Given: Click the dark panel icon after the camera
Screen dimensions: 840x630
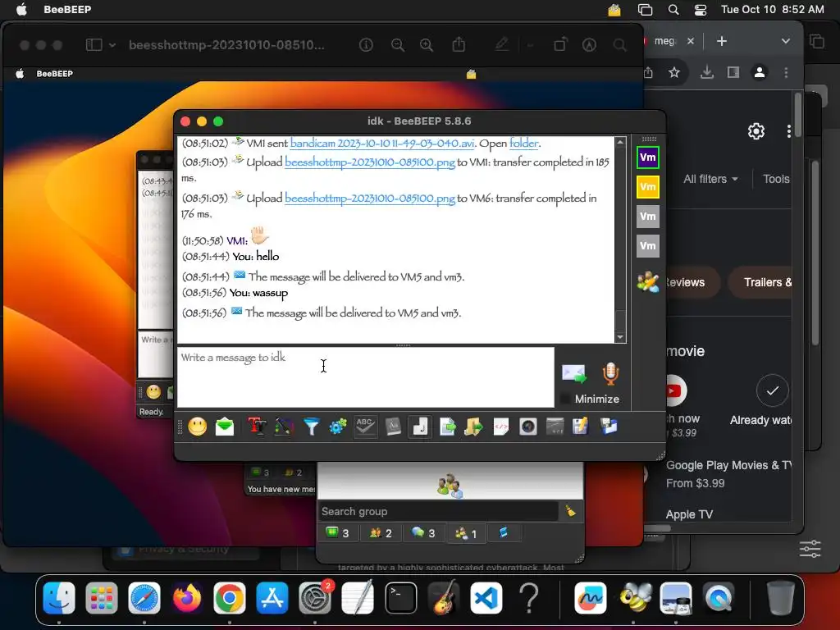Looking at the screenshot, I should [555, 427].
